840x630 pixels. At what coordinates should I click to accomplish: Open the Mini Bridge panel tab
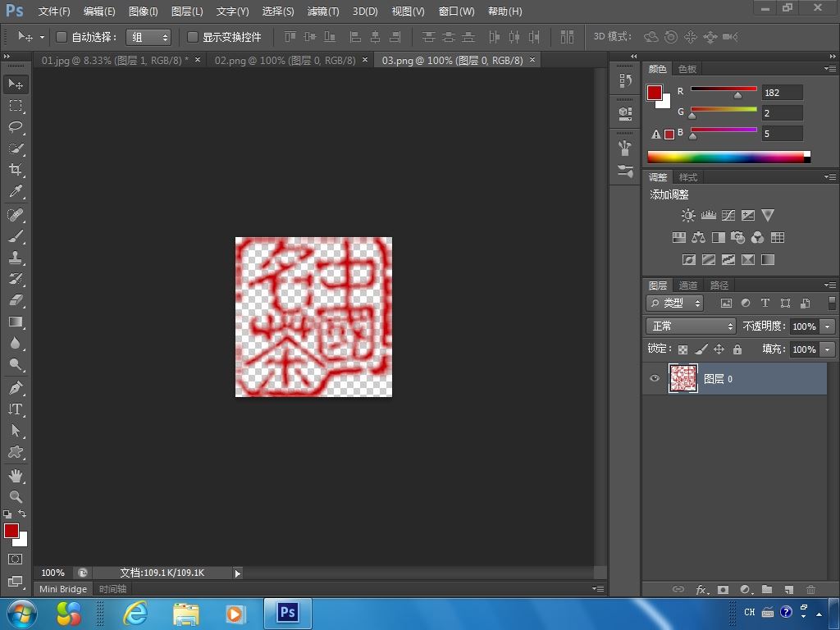(x=62, y=589)
